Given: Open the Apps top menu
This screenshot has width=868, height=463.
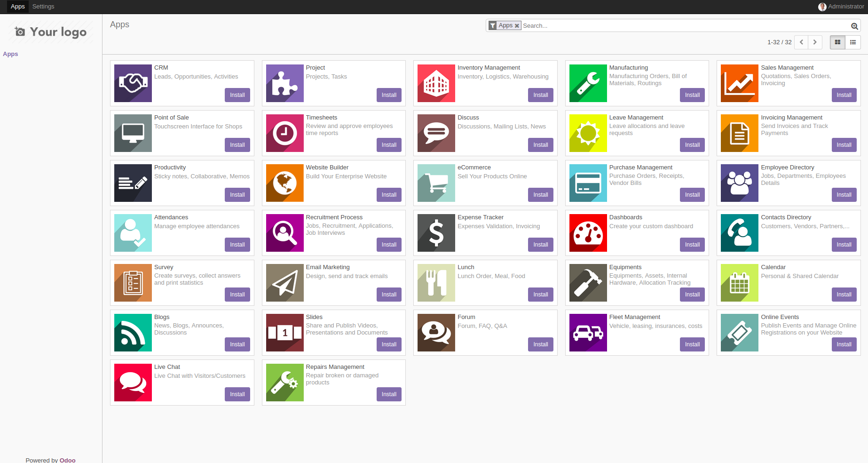Looking at the screenshot, I should tap(18, 7).
